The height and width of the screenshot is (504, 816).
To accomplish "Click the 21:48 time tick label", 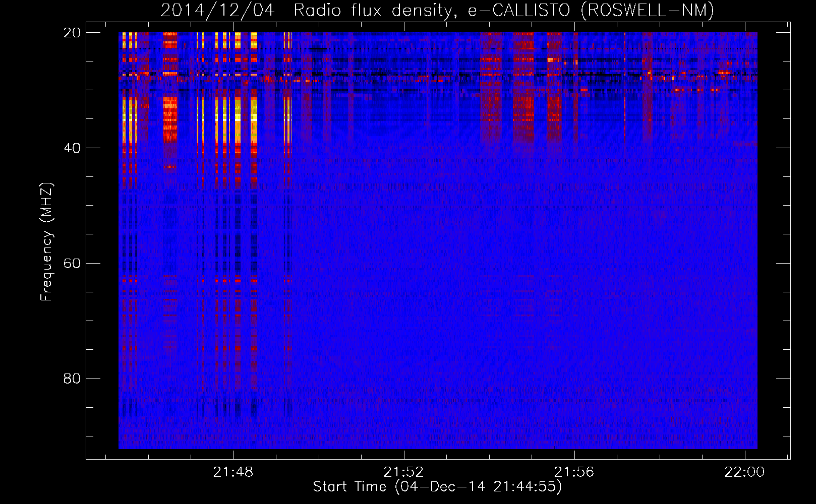I will pos(233,472).
